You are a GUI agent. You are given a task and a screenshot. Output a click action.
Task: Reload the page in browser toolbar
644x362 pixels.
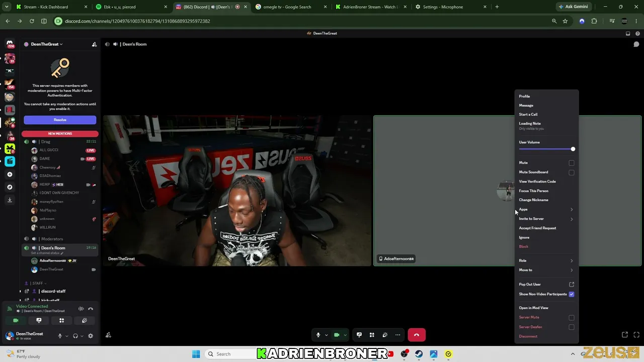point(32,21)
